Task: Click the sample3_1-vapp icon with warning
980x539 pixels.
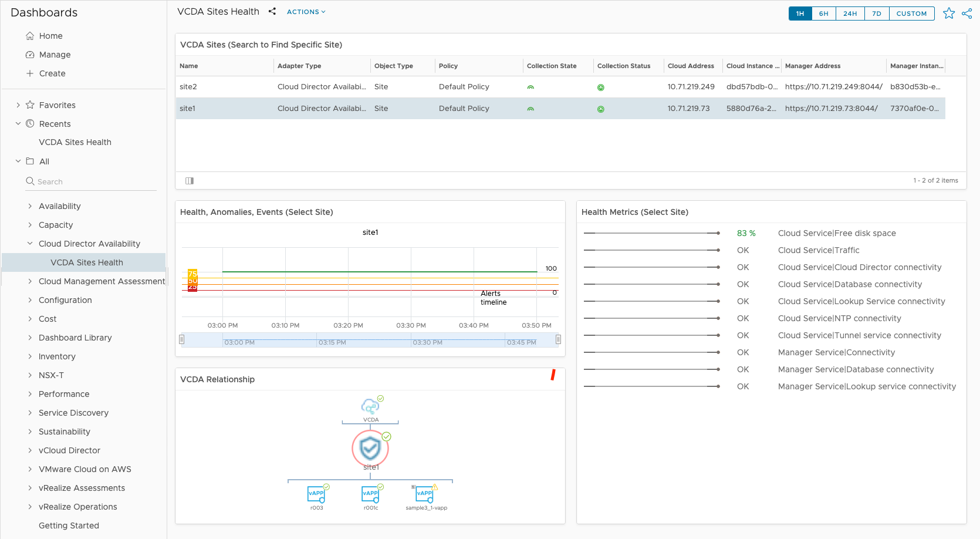Action: point(425,494)
